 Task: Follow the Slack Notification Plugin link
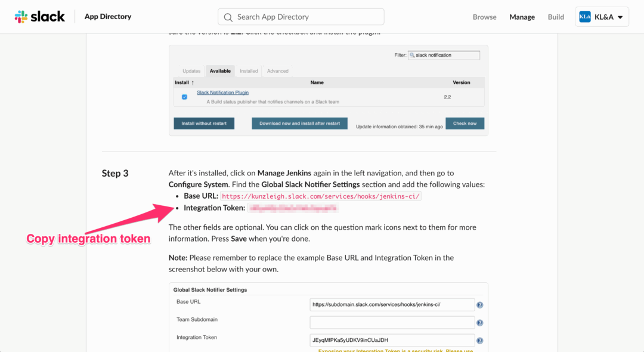(x=222, y=92)
